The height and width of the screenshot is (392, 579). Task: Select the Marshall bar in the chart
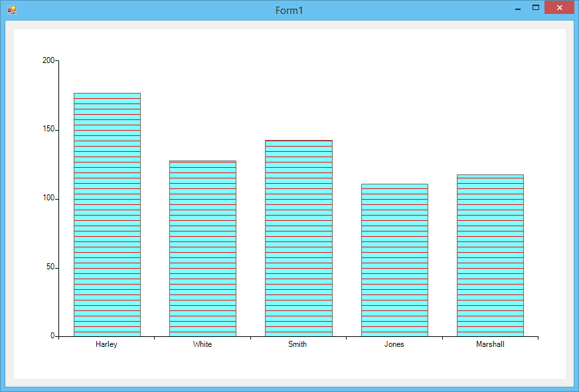(491, 255)
